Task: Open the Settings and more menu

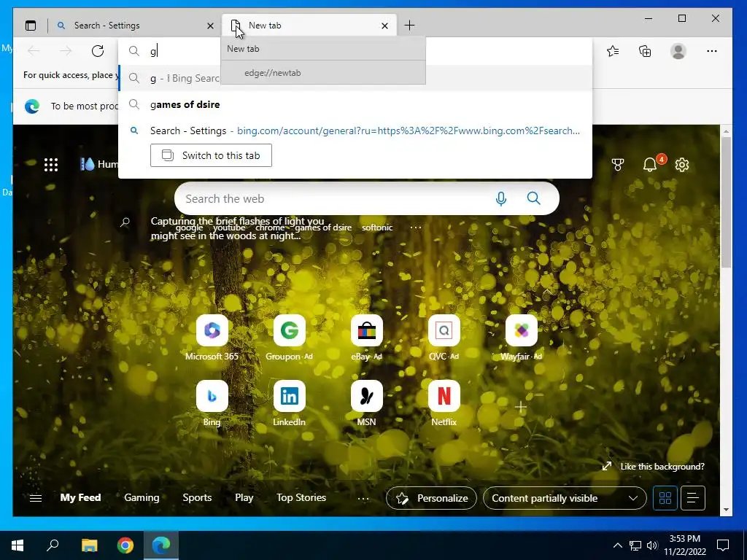Action: (x=712, y=51)
